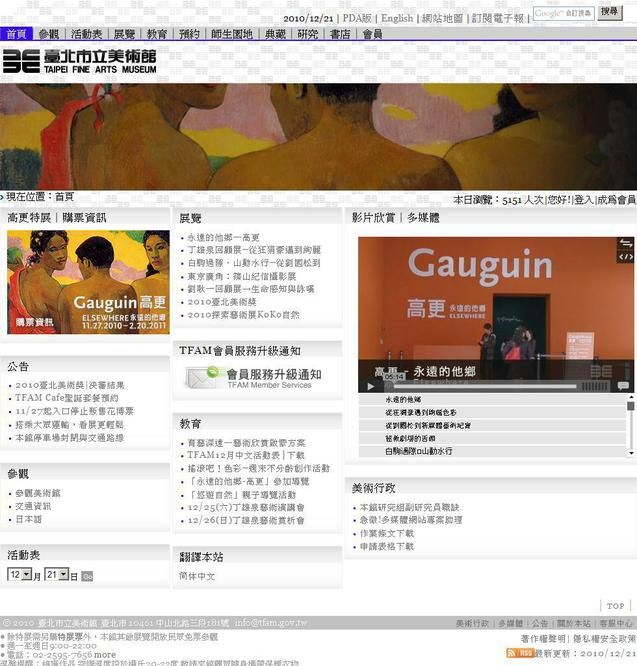Click the video embed code icon

point(626,257)
